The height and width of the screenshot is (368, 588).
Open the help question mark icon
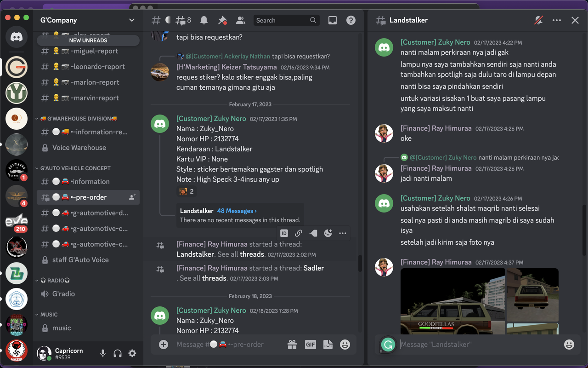(351, 20)
